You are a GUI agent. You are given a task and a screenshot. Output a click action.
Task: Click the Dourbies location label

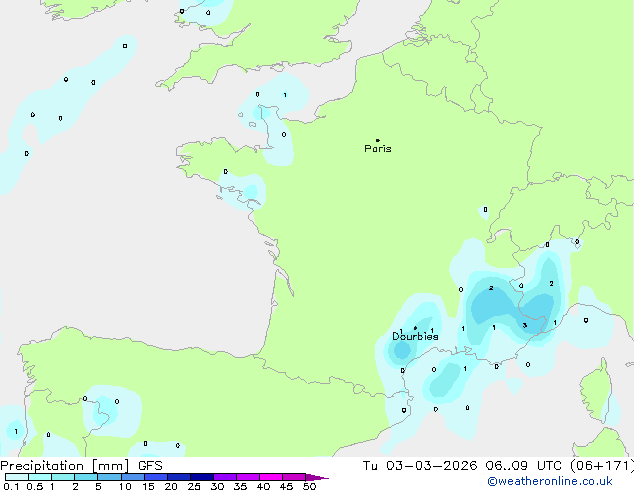(x=415, y=336)
